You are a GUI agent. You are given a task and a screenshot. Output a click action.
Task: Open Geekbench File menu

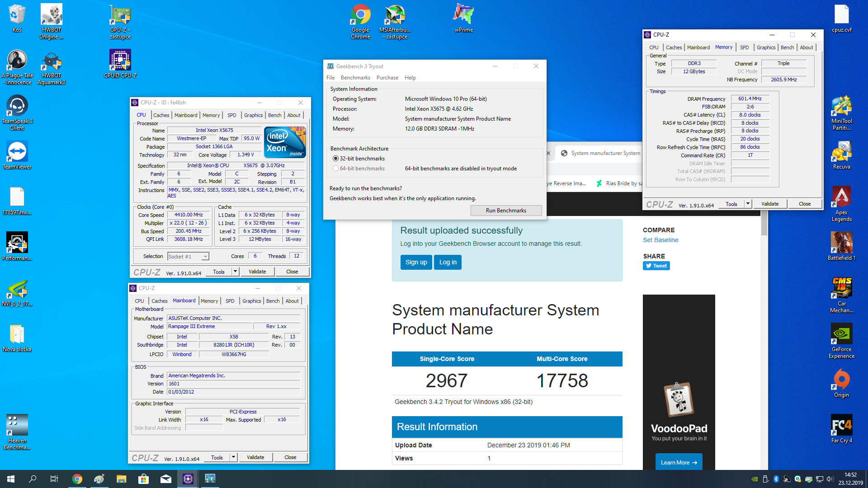point(330,78)
